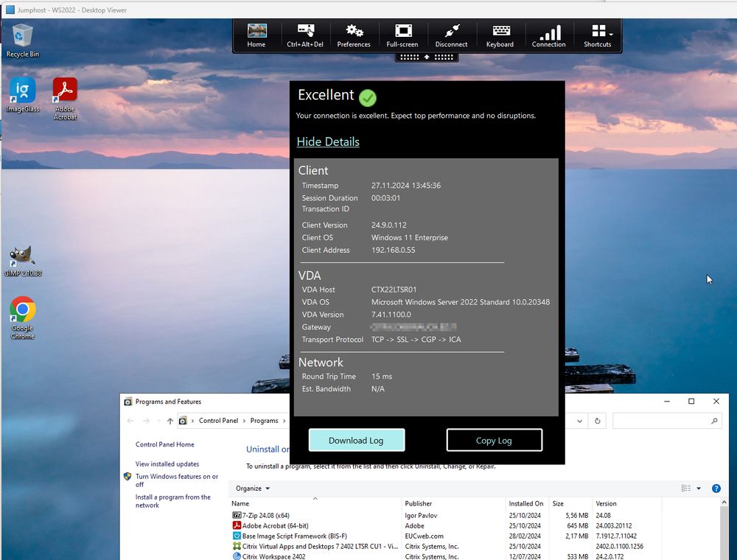
Task: Expand the Shortcuts toolbar menu
Action: pos(598,35)
